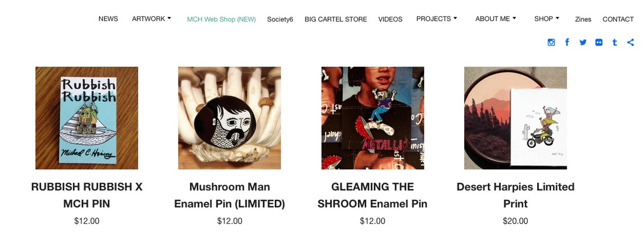Open the BIG CARTEL STORE link
The width and height of the screenshot is (644, 248).
click(x=335, y=19)
